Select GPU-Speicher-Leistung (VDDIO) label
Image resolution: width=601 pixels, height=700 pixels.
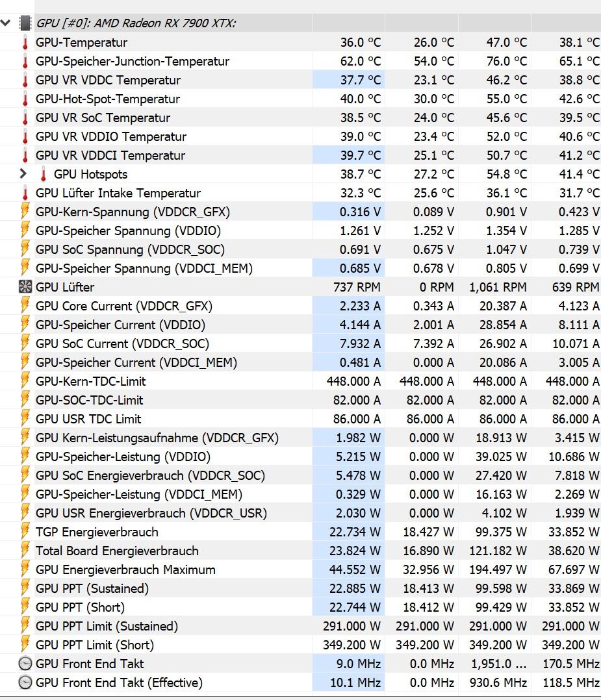[x=123, y=456]
